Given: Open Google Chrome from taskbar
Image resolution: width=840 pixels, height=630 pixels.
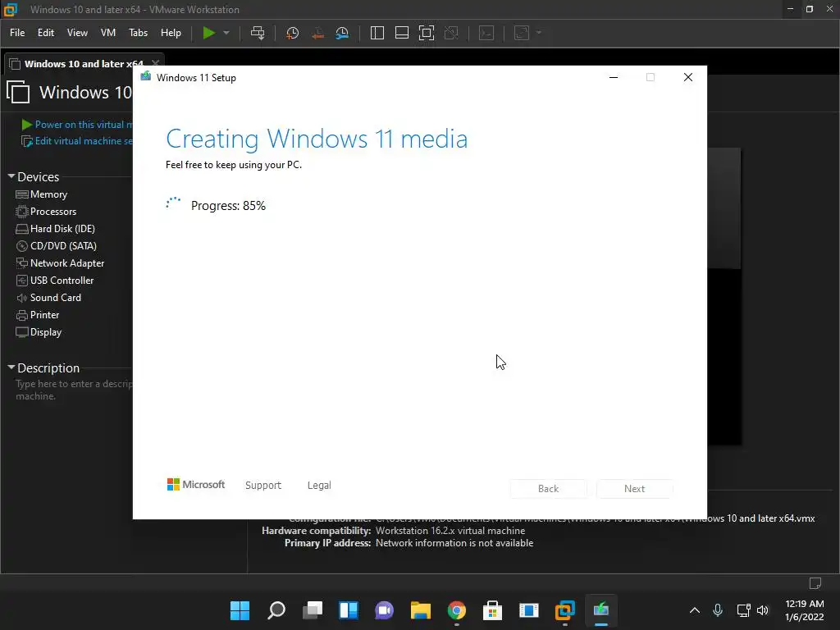Looking at the screenshot, I should coord(456,610).
